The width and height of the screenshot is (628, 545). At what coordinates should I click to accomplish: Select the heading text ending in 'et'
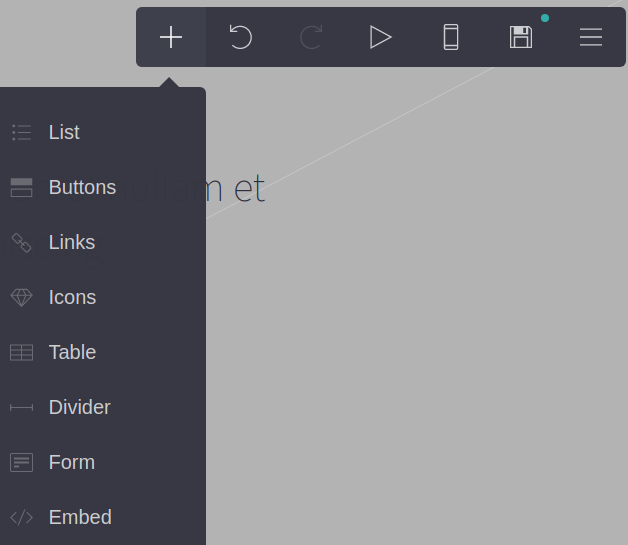point(236,188)
